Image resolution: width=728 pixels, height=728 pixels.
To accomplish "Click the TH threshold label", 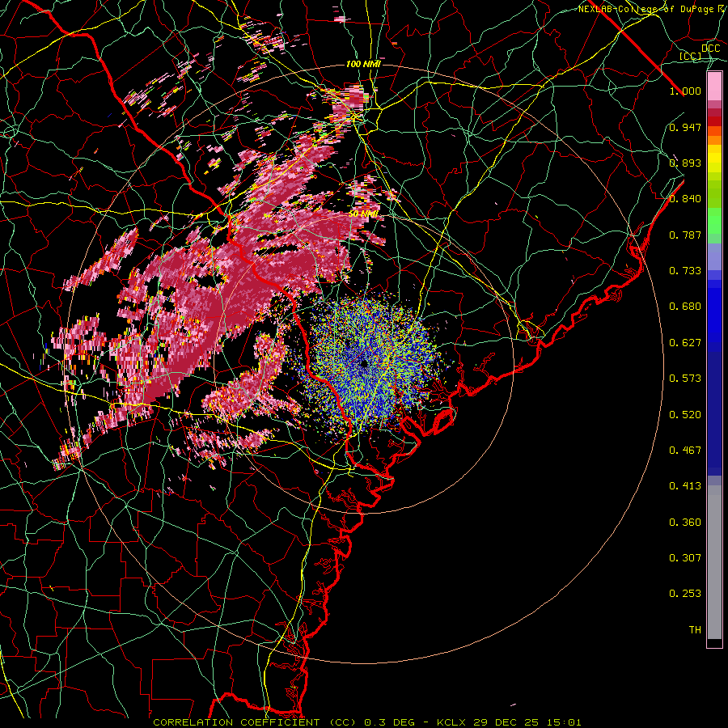I will [695, 630].
